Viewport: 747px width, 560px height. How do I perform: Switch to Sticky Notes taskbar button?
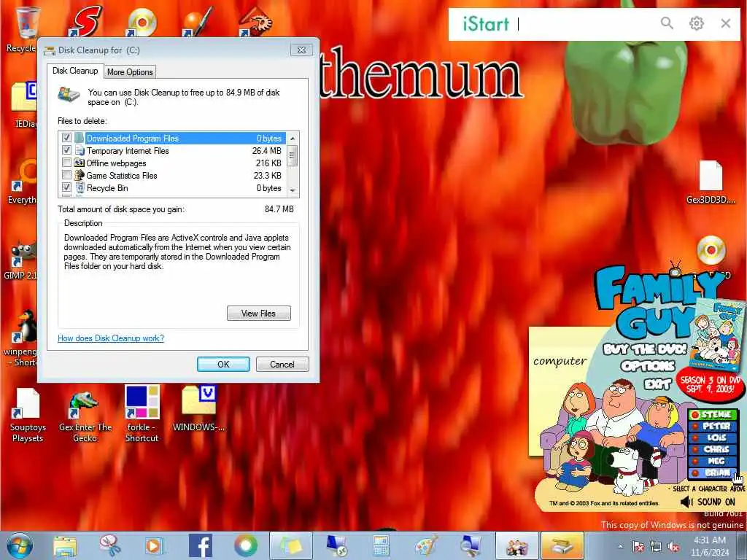pyautogui.click(x=291, y=545)
